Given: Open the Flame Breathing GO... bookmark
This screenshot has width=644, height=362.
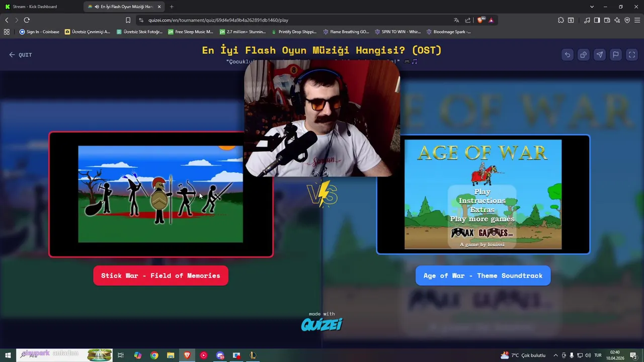Looking at the screenshot, I should 346,32.
